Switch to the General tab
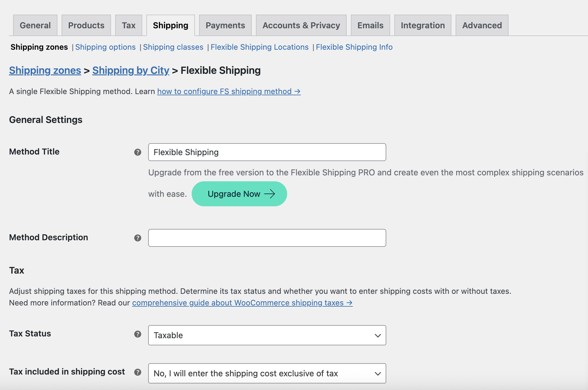The width and height of the screenshot is (588, 390). pos(35,25)
